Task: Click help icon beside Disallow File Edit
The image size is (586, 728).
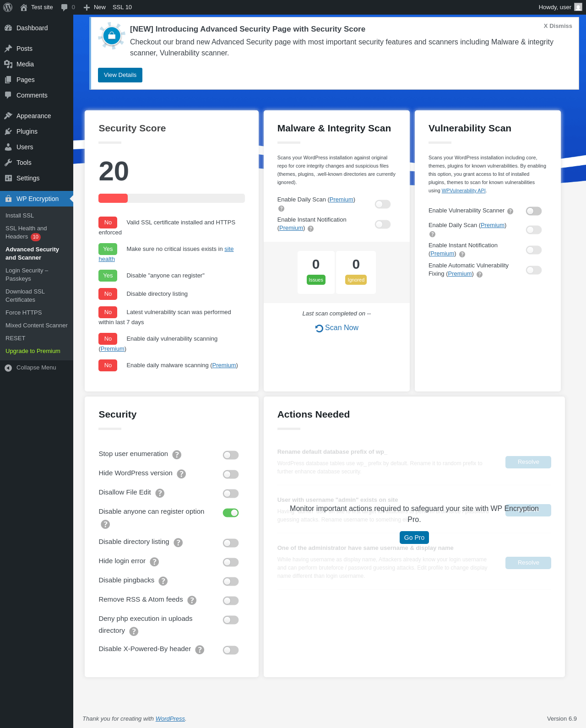Action: coord(160,493)
